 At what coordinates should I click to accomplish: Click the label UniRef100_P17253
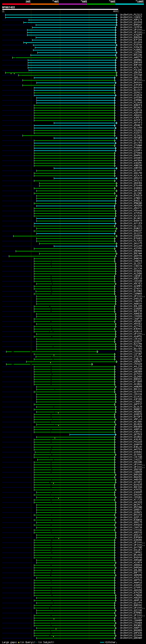click(x=131, y=241)
